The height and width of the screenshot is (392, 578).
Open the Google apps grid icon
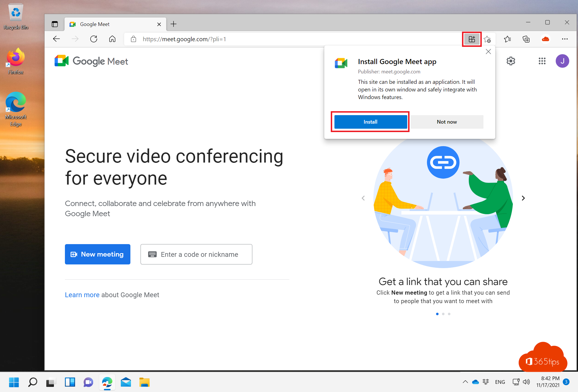pyautogui.click(x=542, y=61)
